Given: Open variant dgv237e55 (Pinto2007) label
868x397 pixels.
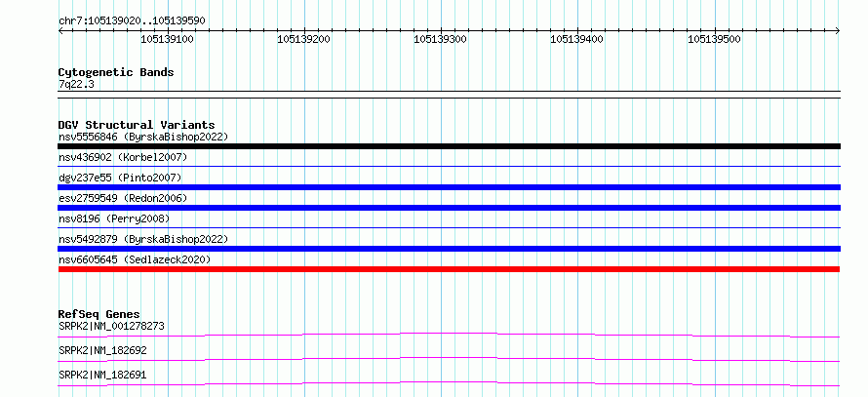Looking at the screenshot, I should tap(120, 178).
